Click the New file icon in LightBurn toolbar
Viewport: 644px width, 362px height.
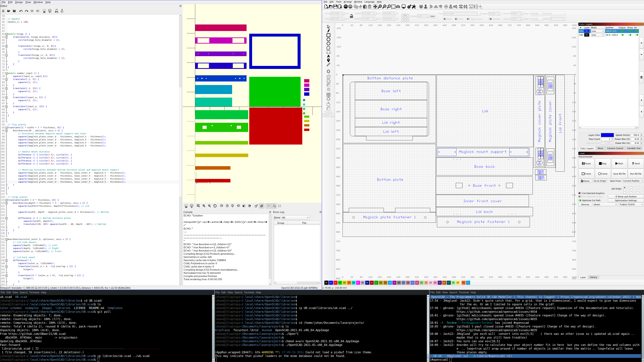point(326,7)
